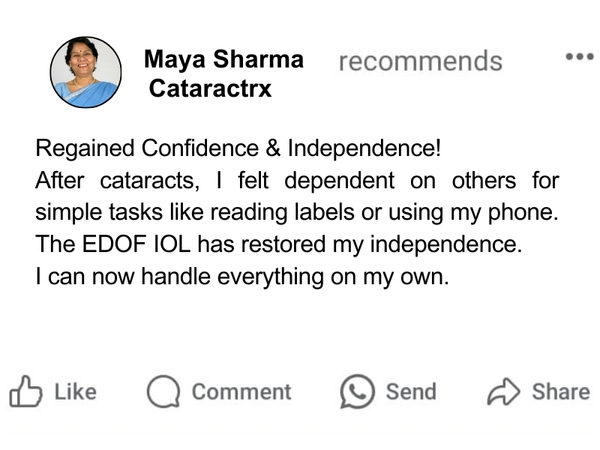
Task: Click the word "EDOF" in the post
Action: coord(114,244)
